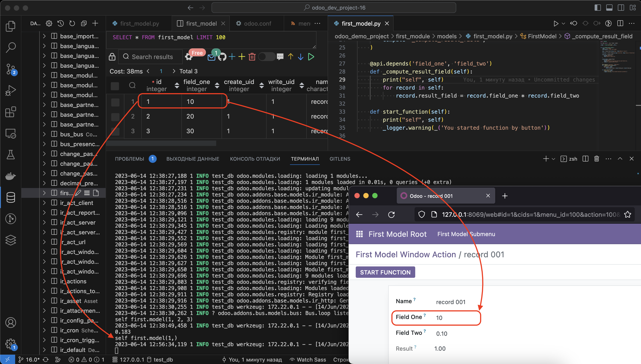
Task: Expand the ir_act_client table node
Action: pyautogui.click(x=44, y=203)
